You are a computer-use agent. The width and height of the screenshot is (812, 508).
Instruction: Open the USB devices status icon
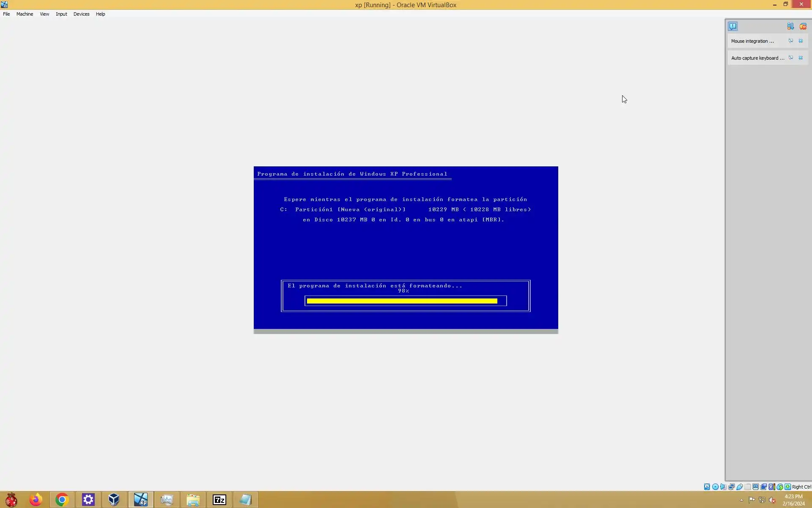740,487
